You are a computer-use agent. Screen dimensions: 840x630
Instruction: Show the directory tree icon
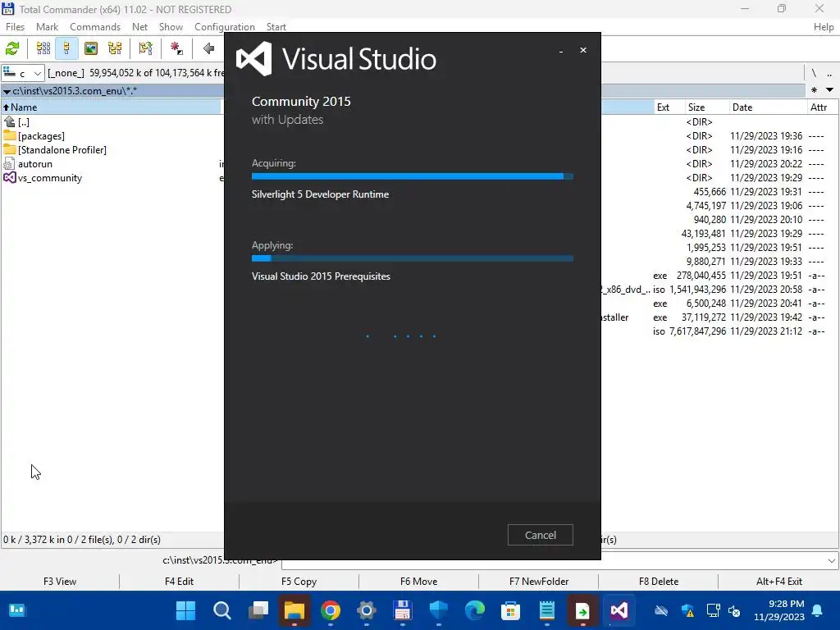click(115, 48)
